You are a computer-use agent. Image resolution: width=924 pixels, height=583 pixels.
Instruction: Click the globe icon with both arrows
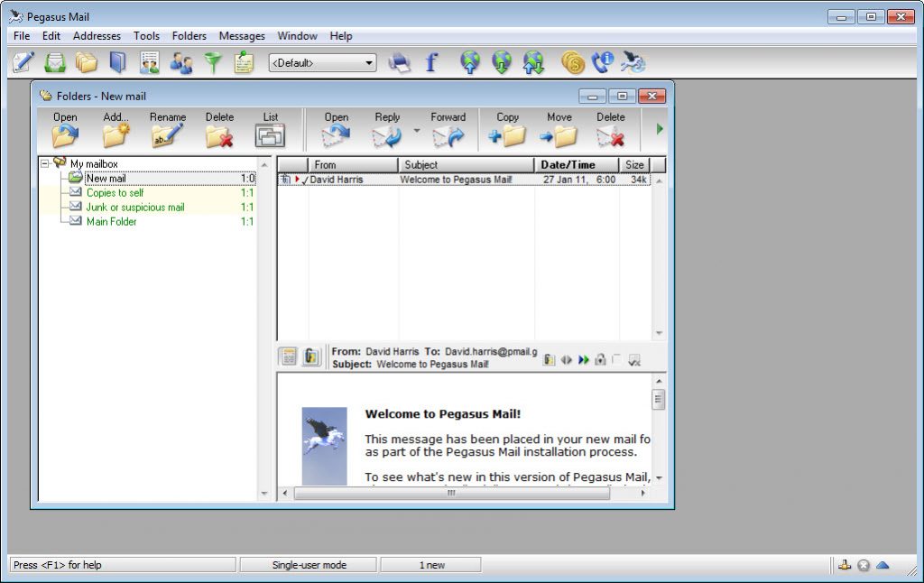point(534,62)
